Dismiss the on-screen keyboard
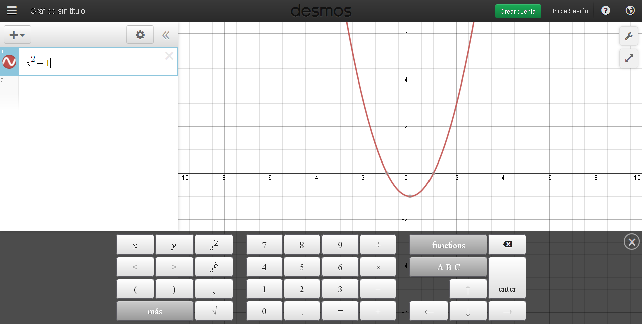The height and width of the screenshot is (324, 644). (631, 241)
